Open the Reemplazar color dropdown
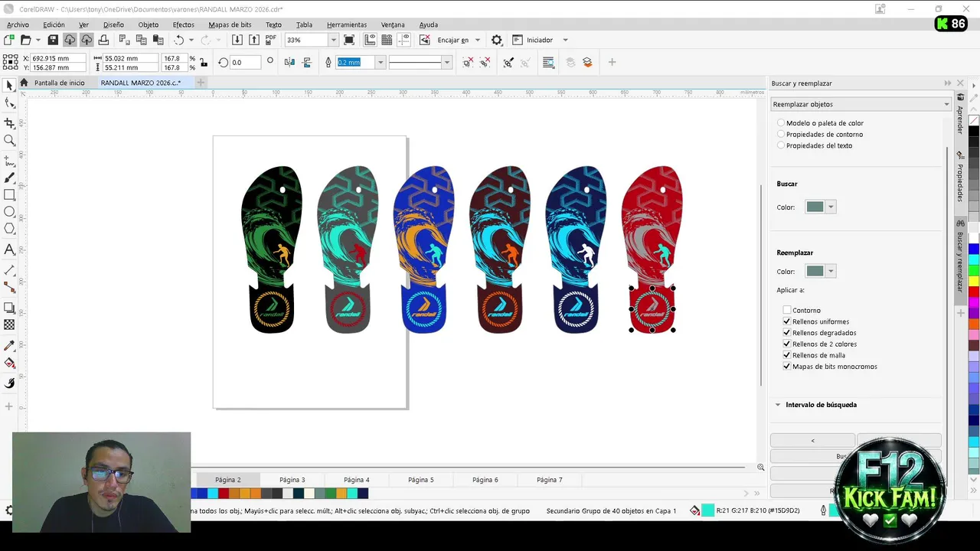Screen dimensions: 980x551 831,271
